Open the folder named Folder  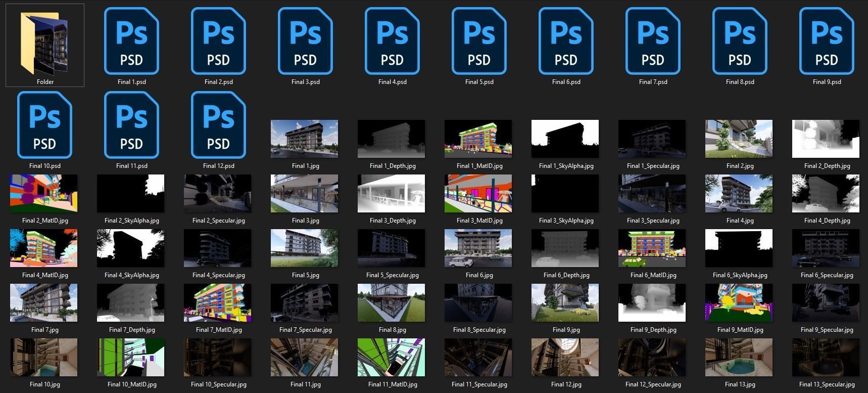44,45
